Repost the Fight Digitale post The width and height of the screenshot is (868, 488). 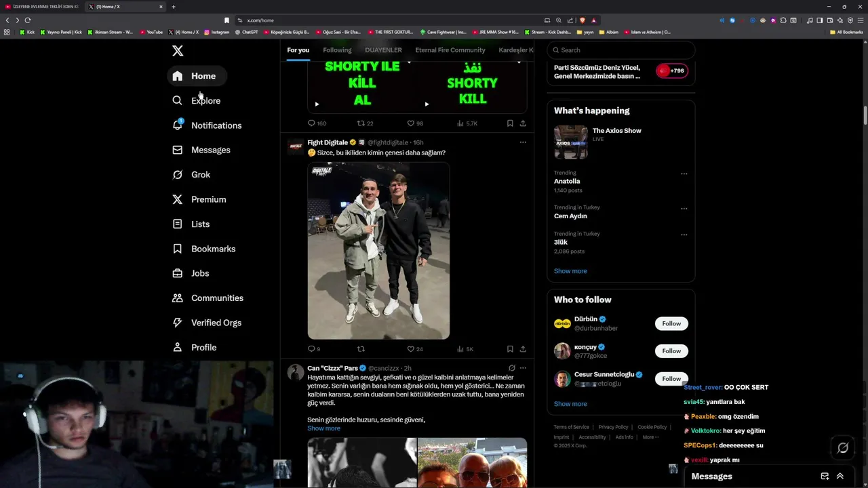361,349
